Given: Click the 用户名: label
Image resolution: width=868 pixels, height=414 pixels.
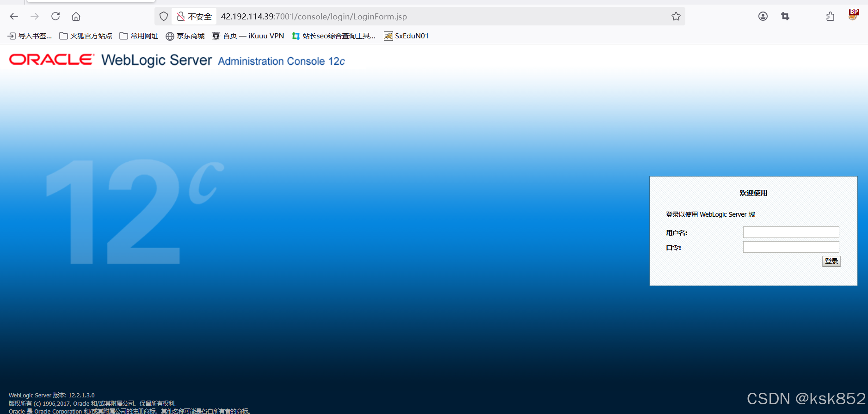Looking at the screenshot, I should tap(677, 233).
